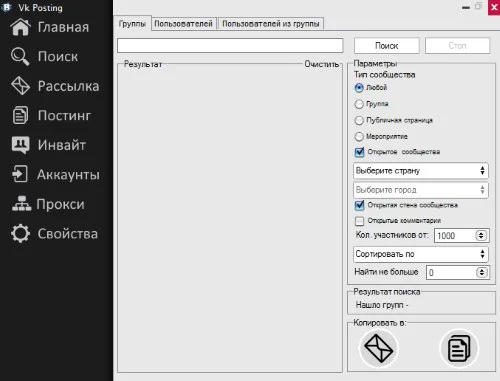500x381 pixels.
Task: Open the Выберите город dropdown
Action: 421,190
